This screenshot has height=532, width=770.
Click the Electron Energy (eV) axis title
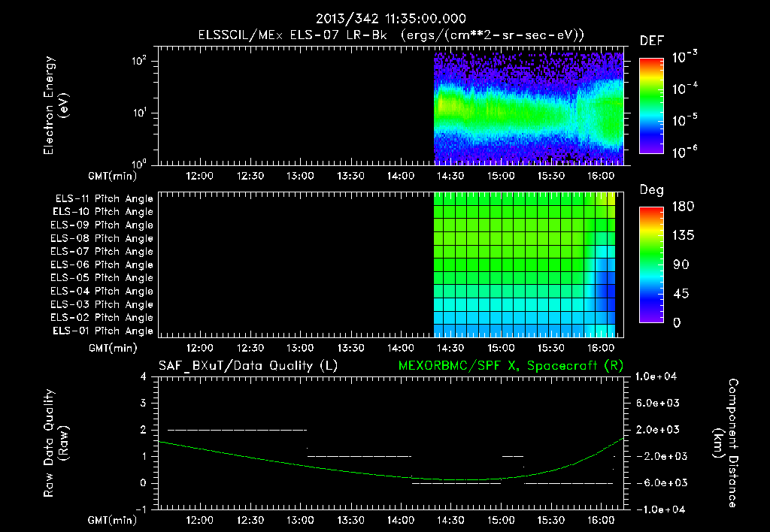56,105
